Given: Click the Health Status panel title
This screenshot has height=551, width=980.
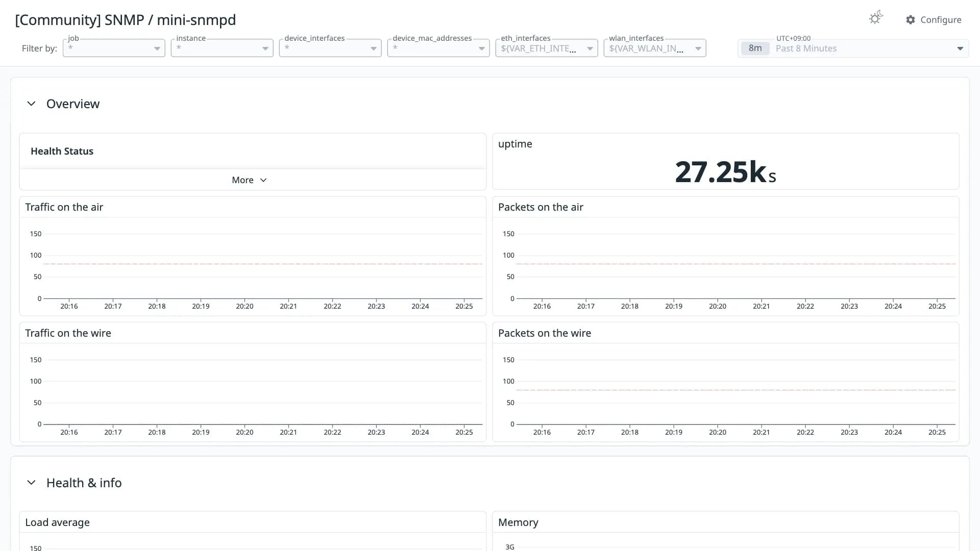Looking at the screenshot, I should (62, 151).
